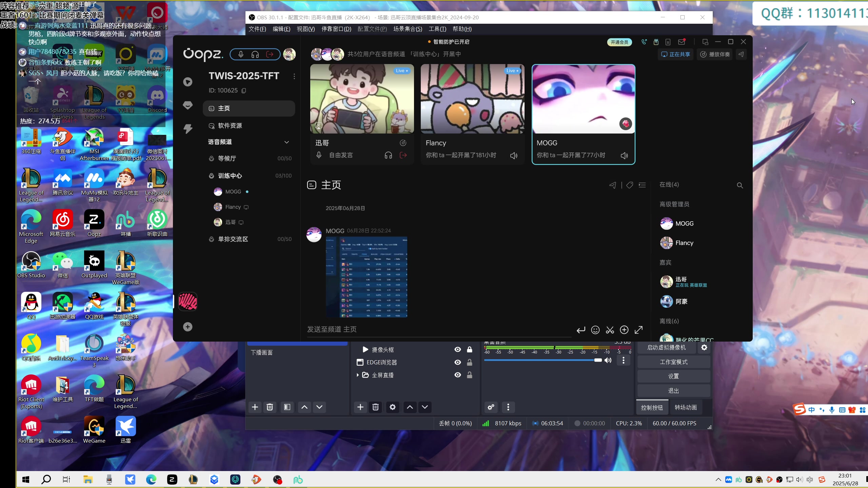Open OBS 工具(T) menu
Screen dimensions: 868x488
click(x=437, y=29)
